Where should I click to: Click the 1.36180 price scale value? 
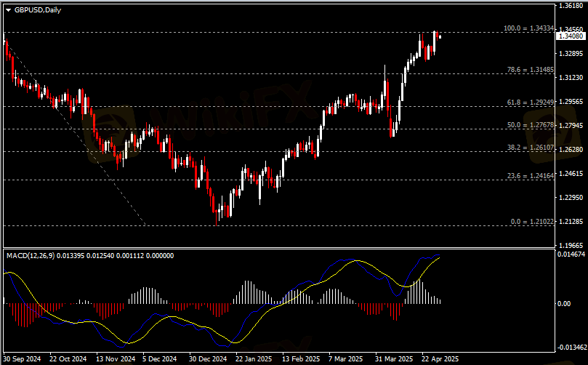click(x=571, y=6)
